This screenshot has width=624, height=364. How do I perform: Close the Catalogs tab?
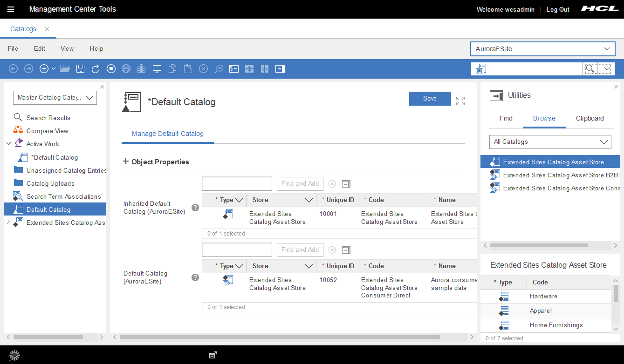(47, 29)
